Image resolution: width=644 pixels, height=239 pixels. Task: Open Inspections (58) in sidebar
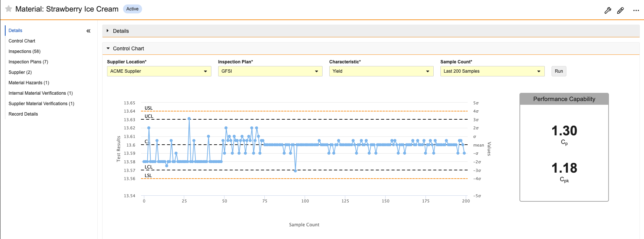tap(25, 51)
